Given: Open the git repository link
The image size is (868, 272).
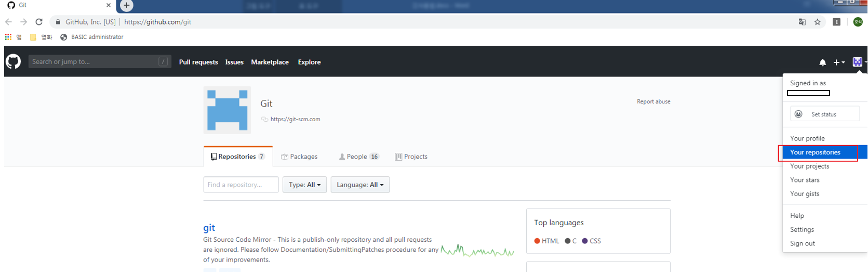Looking at the screenshot, I should tap(209, 227).
